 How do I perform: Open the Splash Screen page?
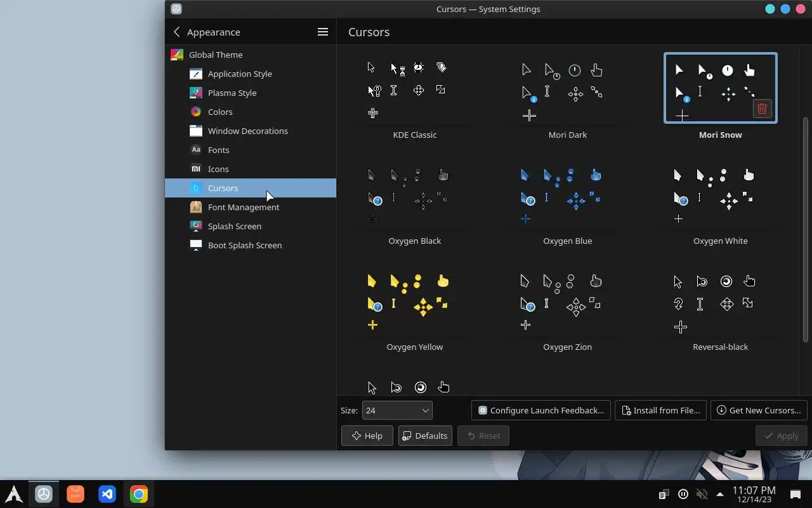251,226
